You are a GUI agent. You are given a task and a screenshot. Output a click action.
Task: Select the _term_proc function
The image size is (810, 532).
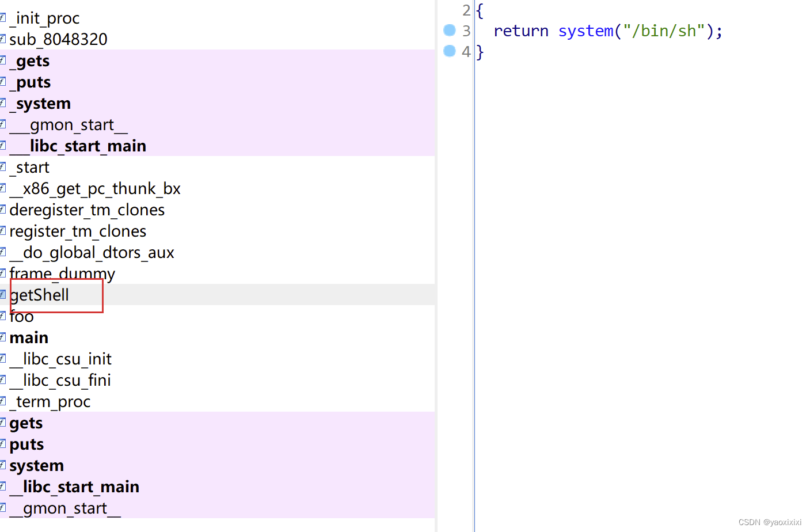pos(50,401)
